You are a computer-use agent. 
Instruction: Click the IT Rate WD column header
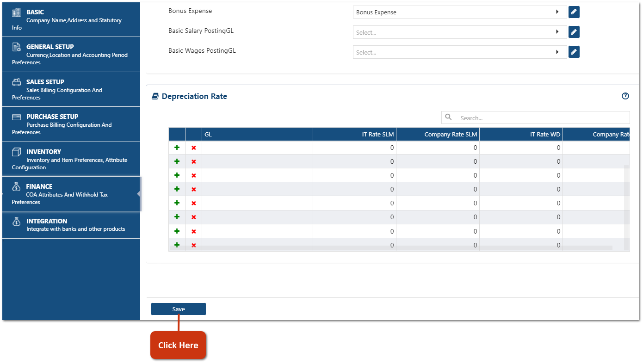(x=521, y=134)
